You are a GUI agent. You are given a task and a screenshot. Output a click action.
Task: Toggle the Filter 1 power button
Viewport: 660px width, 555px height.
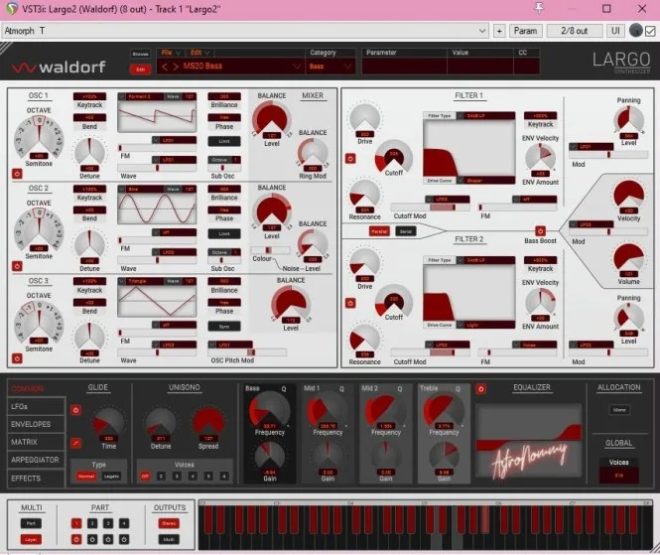point(350,158)
